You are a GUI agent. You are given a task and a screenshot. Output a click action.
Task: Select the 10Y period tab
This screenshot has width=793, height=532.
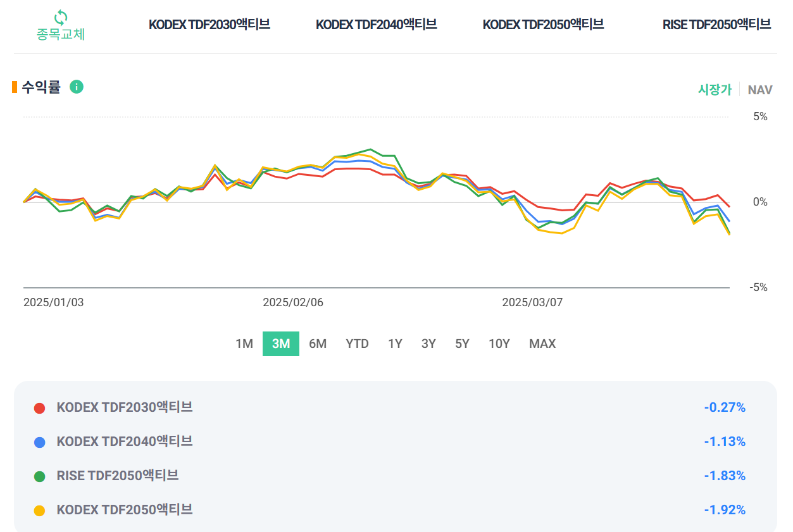click(499, 343)
